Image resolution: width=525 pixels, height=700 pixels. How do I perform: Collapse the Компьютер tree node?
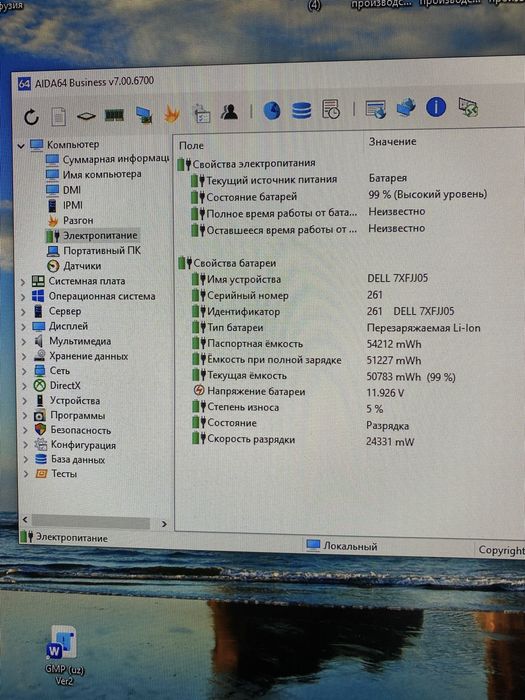(x=21, y=146)
